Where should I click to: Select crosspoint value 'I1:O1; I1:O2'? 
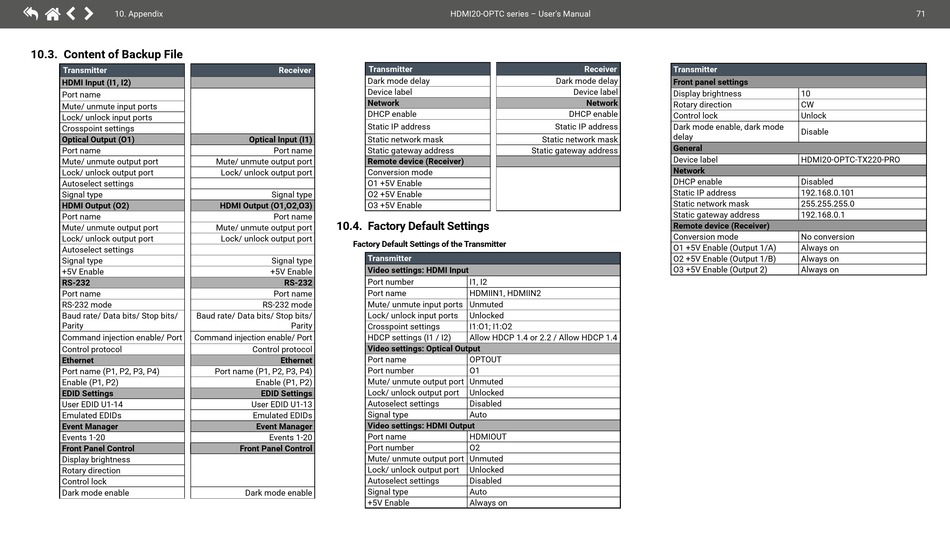491,326
